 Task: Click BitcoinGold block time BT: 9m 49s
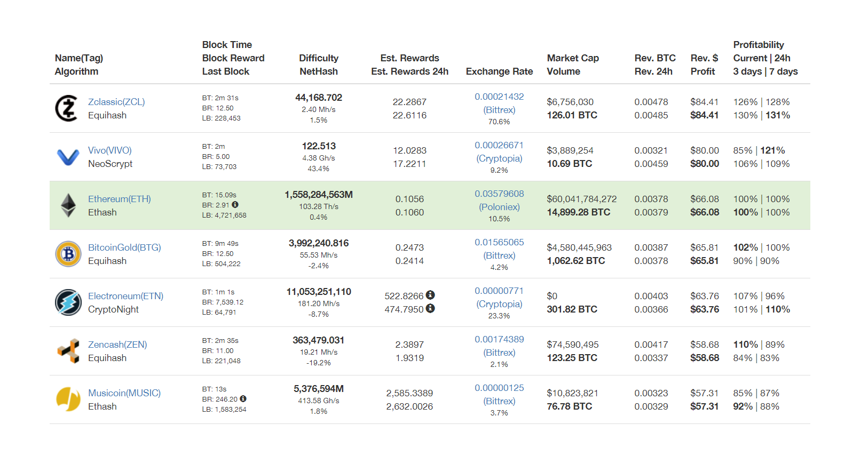click(x=220, y=243)
